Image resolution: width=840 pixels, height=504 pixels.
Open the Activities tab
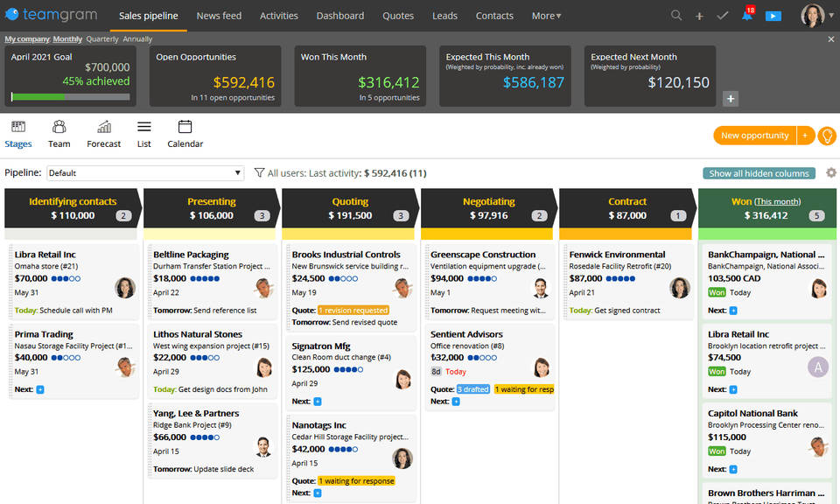coord(279,16)
